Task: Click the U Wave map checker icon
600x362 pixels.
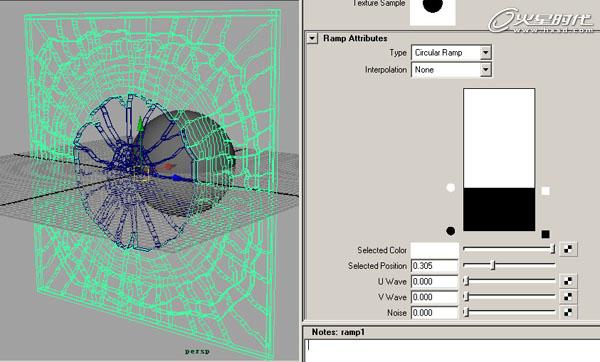Action: (x=568, y=281)
